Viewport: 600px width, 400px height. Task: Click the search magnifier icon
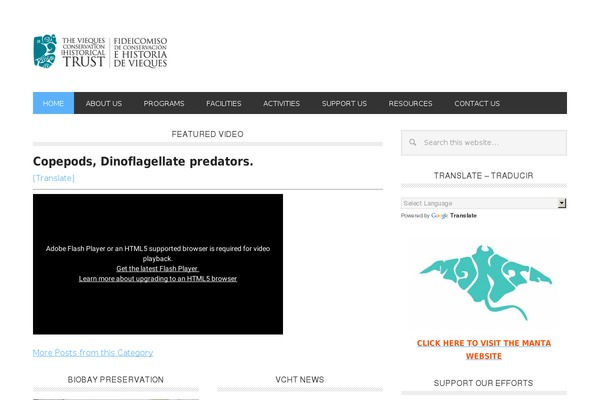coord(412,142)
